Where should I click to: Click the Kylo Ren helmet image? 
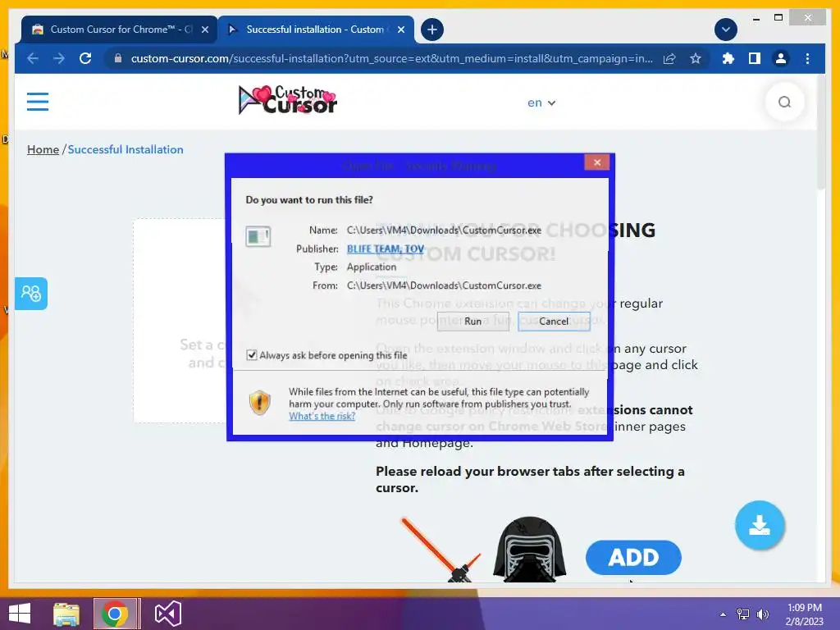[x=529, y=549]
